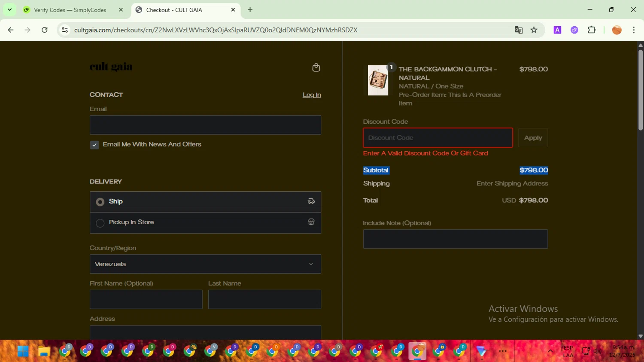Viewport: 644px width, 362px height.
Task: Restore down the Chrome window
Action: (611, 9)
